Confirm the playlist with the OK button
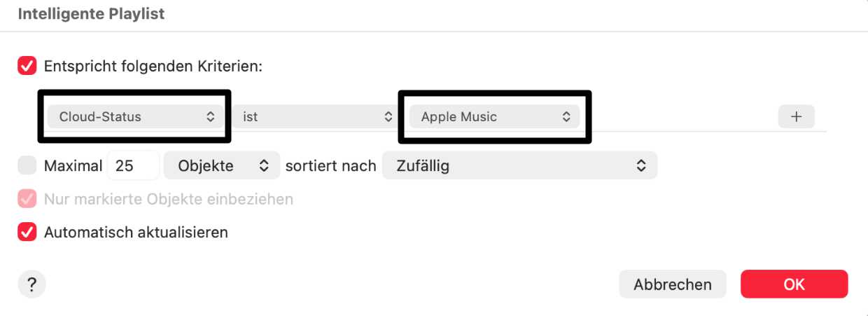 [794, 284]
